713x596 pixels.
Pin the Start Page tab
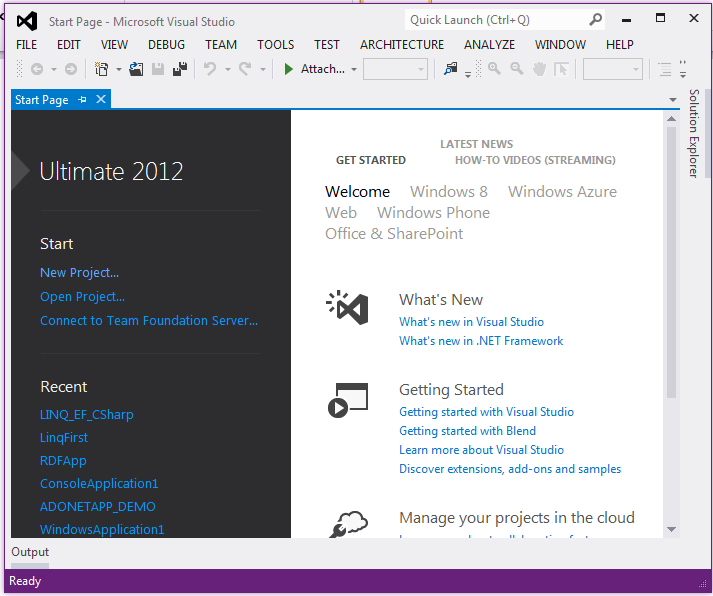(x=82, y=100)
